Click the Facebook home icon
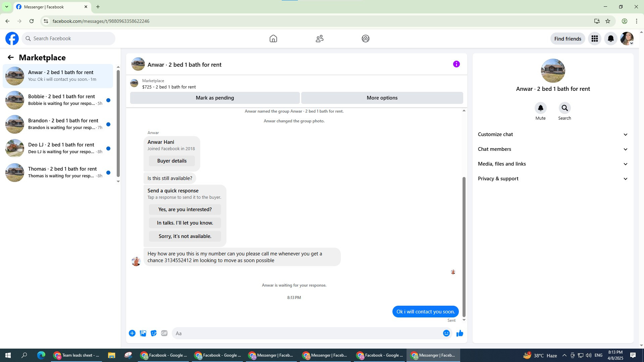This screenshot has height=362, width=644. tap(273, 39)
